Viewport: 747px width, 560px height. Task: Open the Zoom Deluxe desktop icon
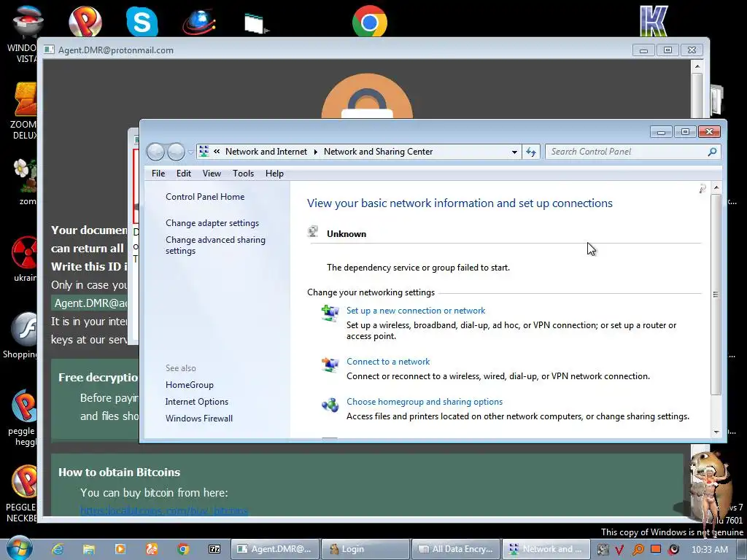point(24,111)
